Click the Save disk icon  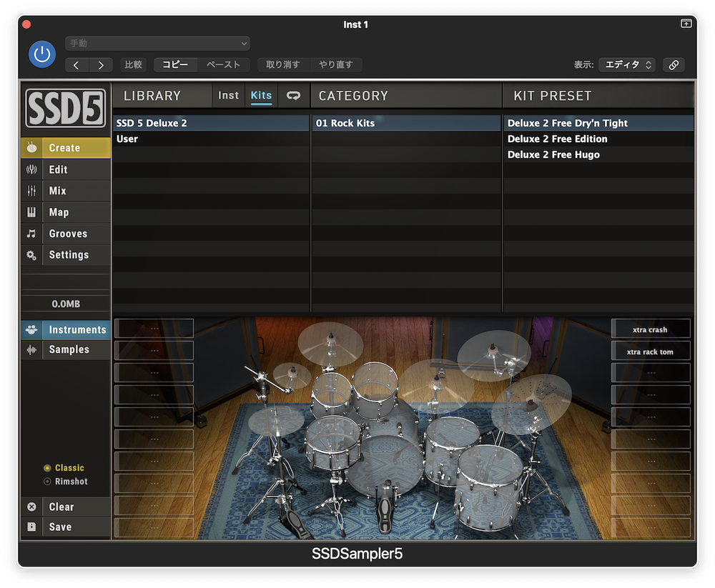pyautogui.click(x=31, y=527)
